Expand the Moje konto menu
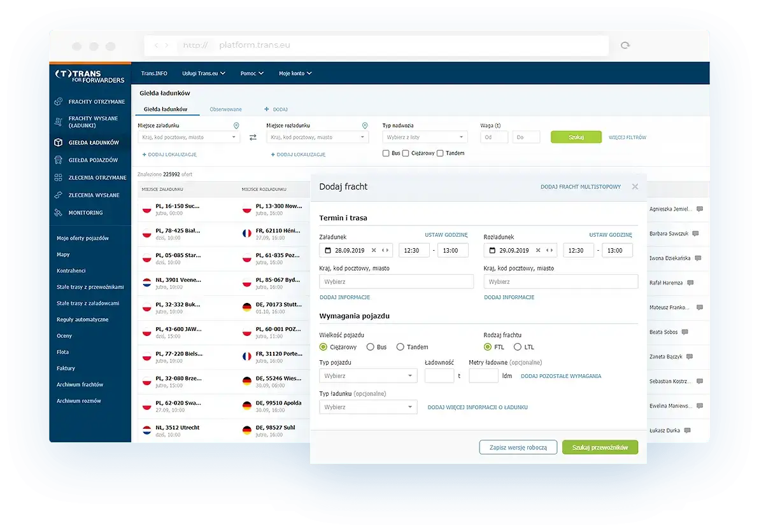The image size is (759, 532). click(x=295, y=74)
